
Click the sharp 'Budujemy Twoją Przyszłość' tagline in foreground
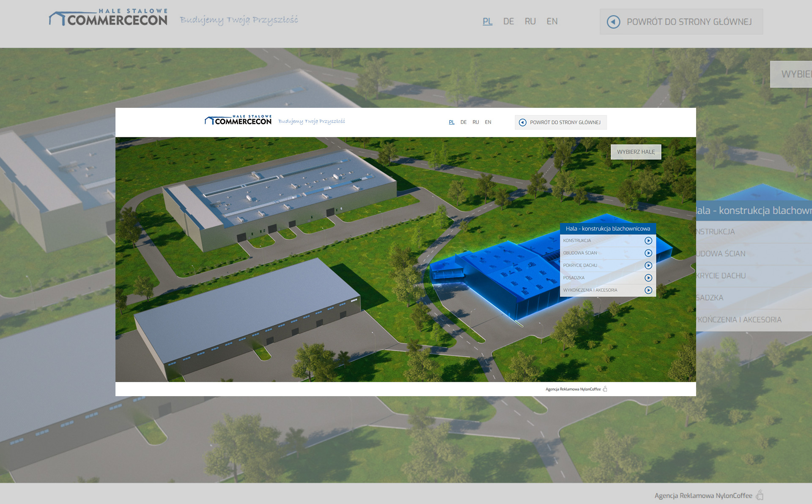pyautogui.click(x=312, y=121)
